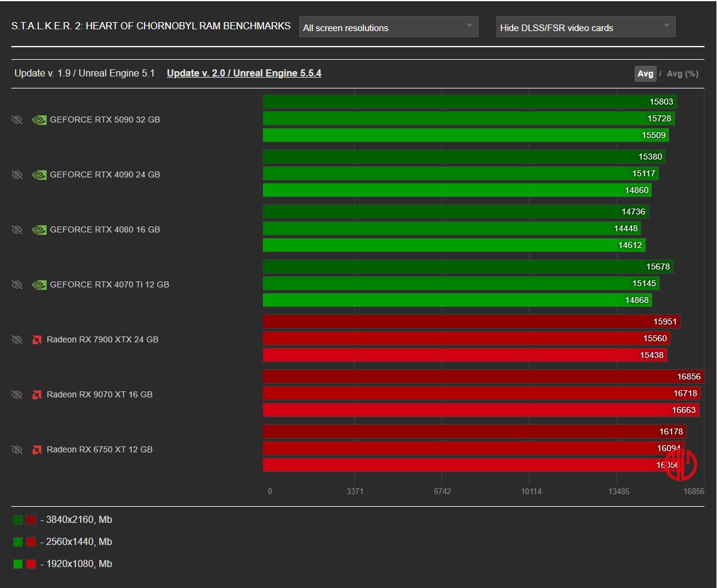Screen dimensions: 717x588
Task: Open the Hide DLSS/FSR video cards dropdown
Action: point(586,27)
